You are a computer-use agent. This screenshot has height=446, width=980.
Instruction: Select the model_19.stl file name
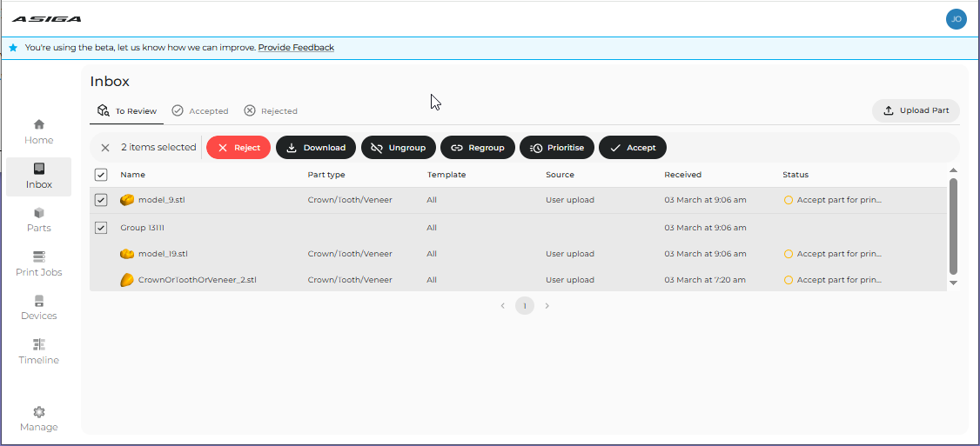[163, 254]
